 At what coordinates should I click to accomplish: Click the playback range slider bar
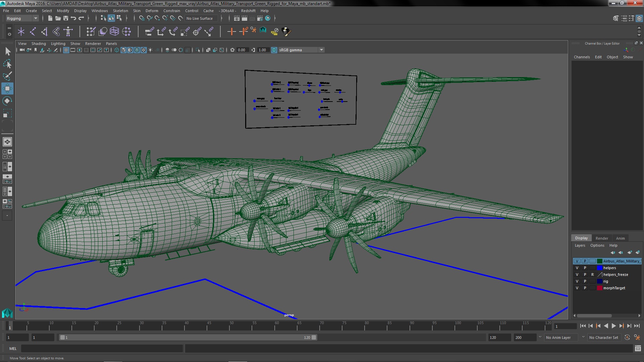[188, 338]
